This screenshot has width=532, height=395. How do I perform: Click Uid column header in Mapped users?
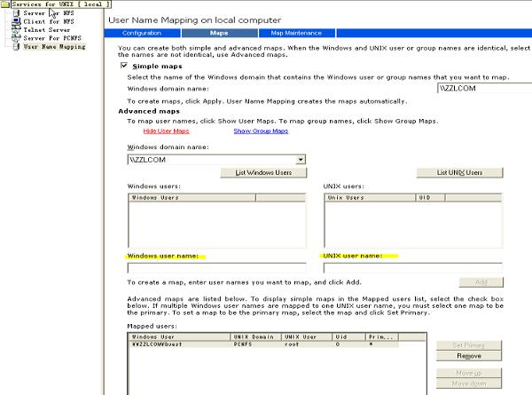(x=348, y=337)
